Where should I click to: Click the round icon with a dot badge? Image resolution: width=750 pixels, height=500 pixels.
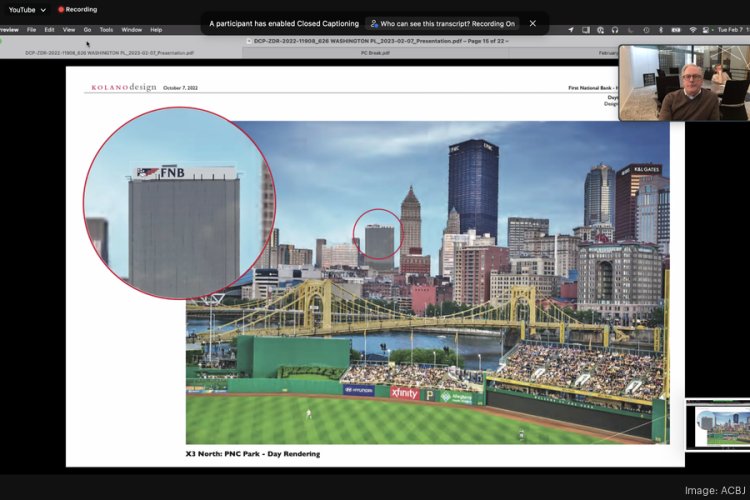click(600, 30)
